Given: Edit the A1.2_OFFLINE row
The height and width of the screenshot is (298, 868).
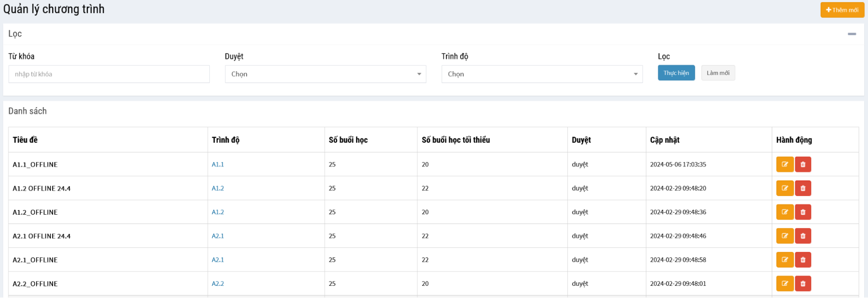Looking at the screenshot, I should [x=784, y=212].
